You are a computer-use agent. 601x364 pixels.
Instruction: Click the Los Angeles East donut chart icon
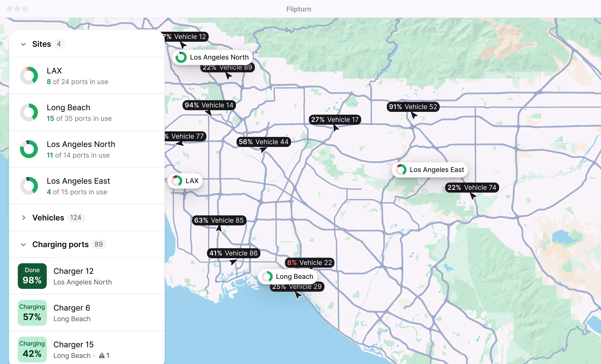click(x=29, y=186)
